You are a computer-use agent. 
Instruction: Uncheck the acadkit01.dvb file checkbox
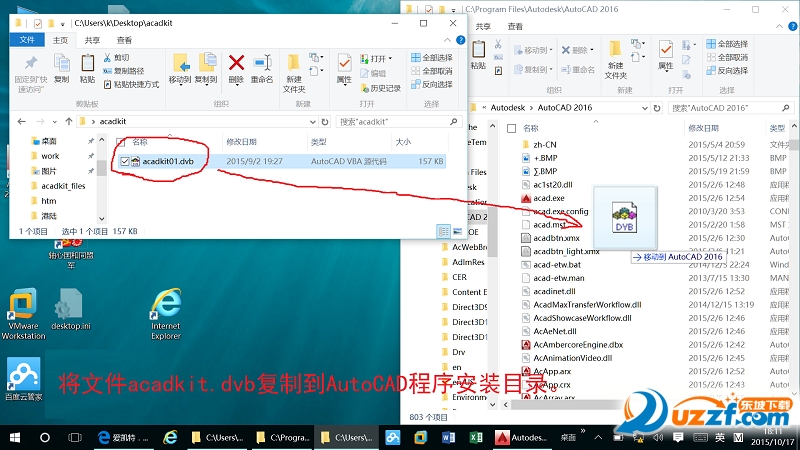pos(124,161)
